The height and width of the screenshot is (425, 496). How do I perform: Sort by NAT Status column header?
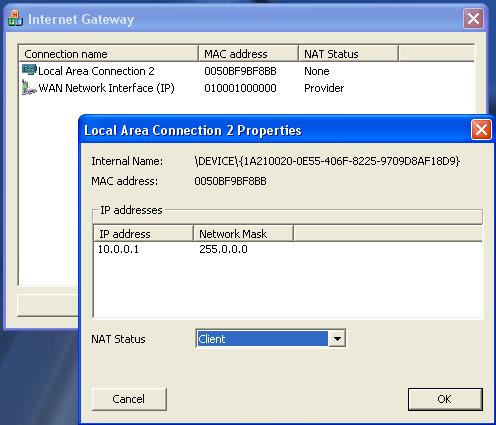point(348,54)
